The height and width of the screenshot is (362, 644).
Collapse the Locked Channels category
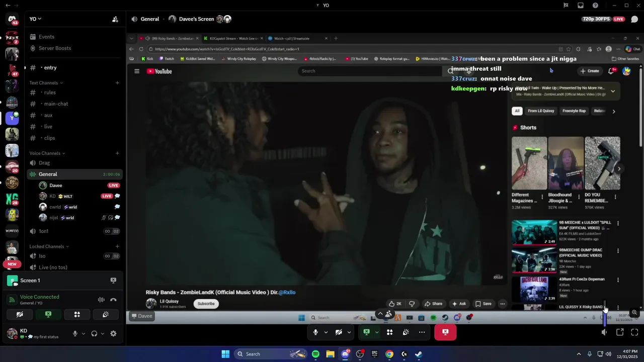click(x=49, y=246)
